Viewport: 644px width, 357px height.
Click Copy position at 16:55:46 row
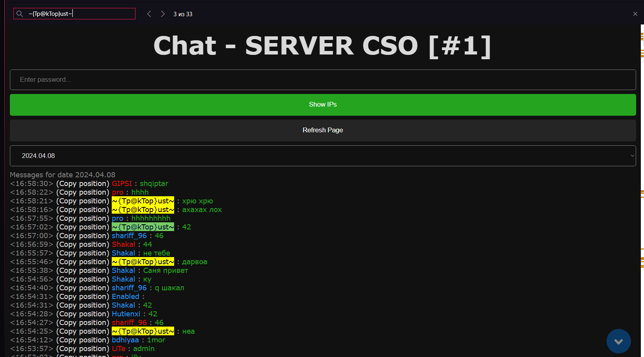point(83,262)
